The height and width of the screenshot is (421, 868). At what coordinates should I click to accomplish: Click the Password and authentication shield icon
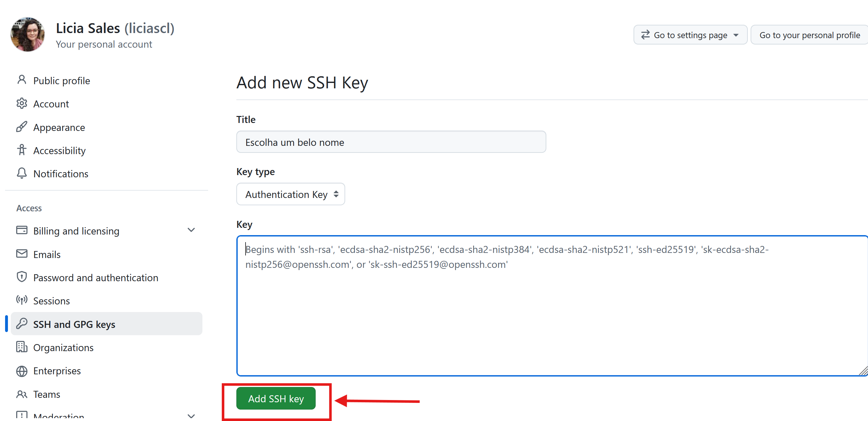[22, 277]
